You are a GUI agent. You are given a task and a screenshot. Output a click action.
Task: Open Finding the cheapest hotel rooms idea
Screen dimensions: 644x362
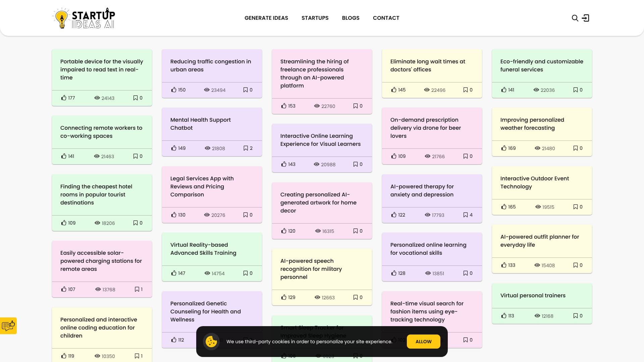click(96, 194)
